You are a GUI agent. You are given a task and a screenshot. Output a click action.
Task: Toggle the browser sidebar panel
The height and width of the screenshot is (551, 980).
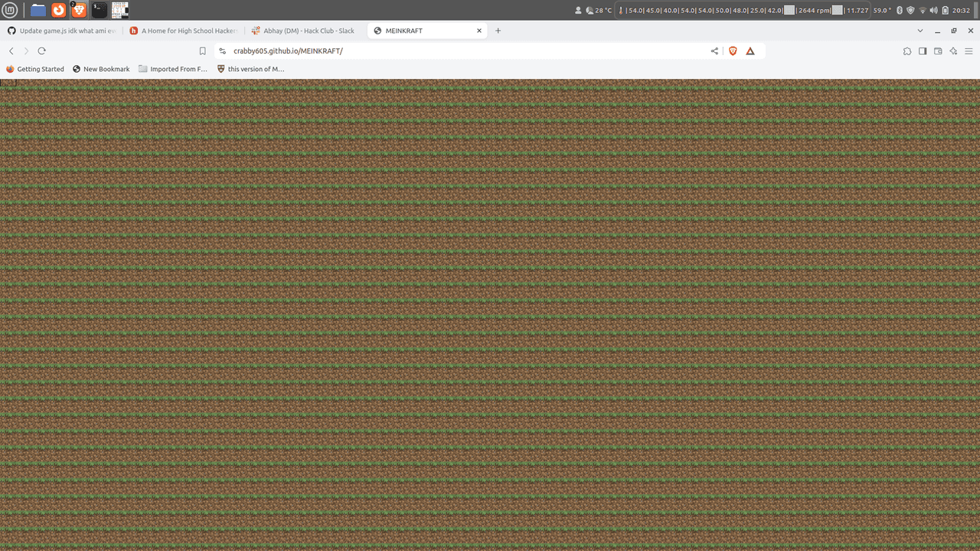coord(923,51)
